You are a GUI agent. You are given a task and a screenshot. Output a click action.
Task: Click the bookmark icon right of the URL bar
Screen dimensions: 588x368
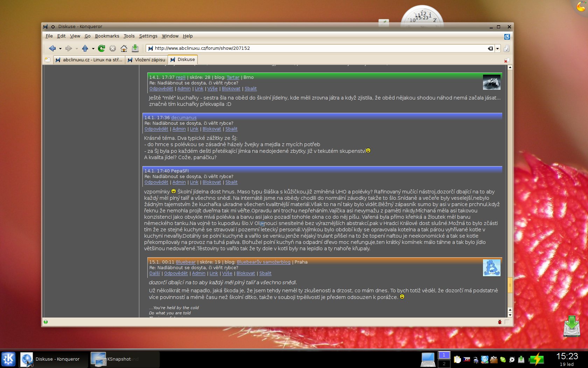[x=506, y=48]
